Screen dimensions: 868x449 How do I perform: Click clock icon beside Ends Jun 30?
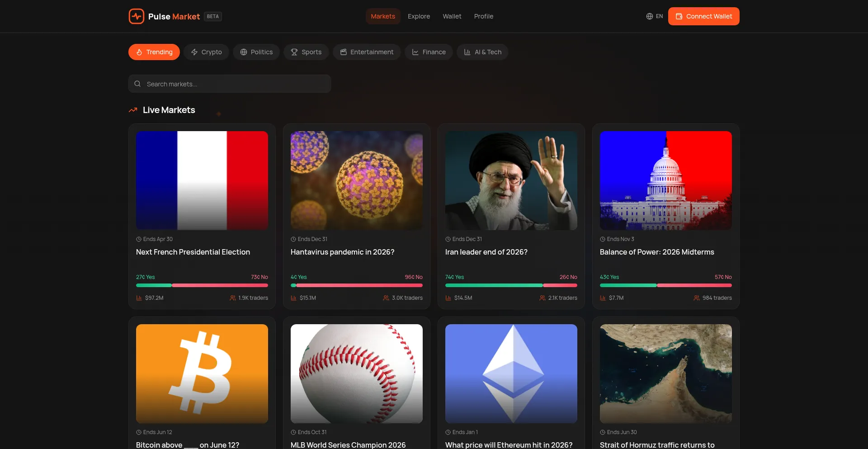603,432
